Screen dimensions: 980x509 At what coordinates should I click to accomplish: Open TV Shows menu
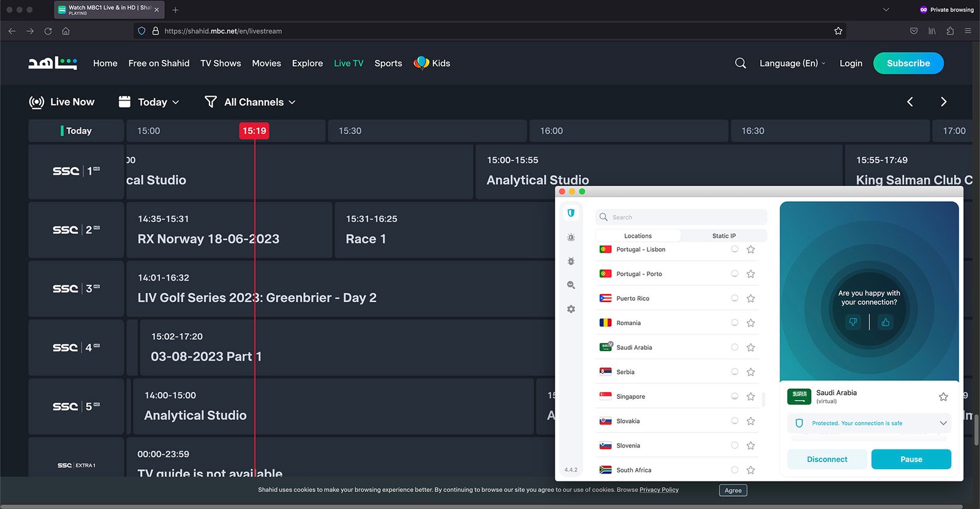pyautogui.click(x=221, y=63)
